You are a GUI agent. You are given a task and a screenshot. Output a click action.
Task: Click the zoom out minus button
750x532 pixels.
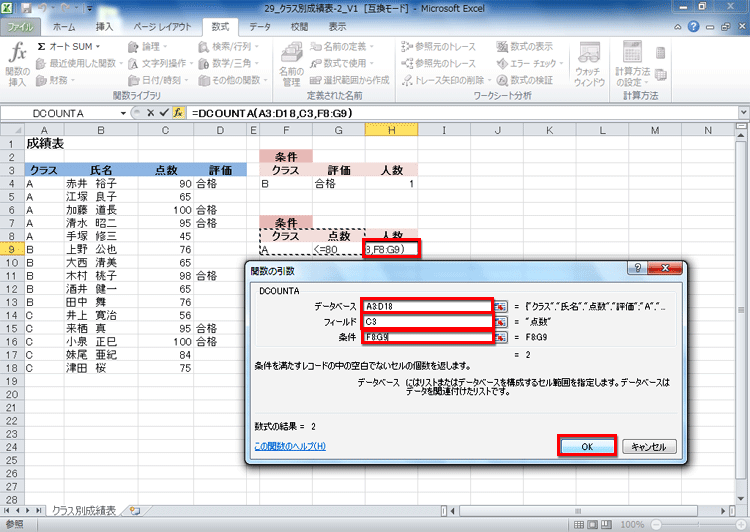click(657, 525)
